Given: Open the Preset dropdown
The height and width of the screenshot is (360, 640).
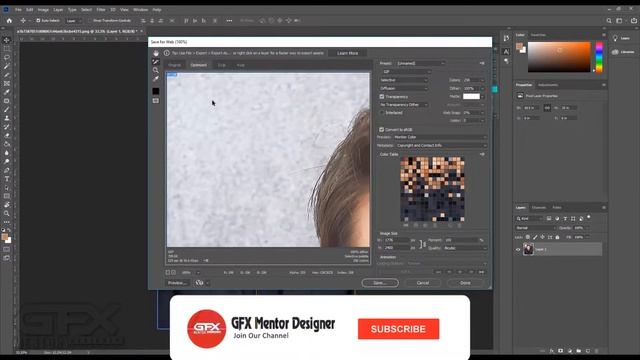Looking at the screenshot, I should coord(420,63).
